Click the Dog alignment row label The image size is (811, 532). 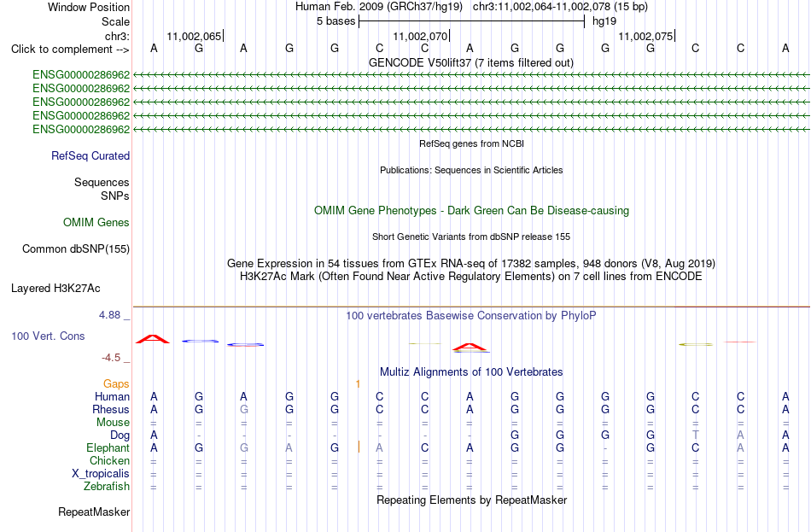pos(120,436)
